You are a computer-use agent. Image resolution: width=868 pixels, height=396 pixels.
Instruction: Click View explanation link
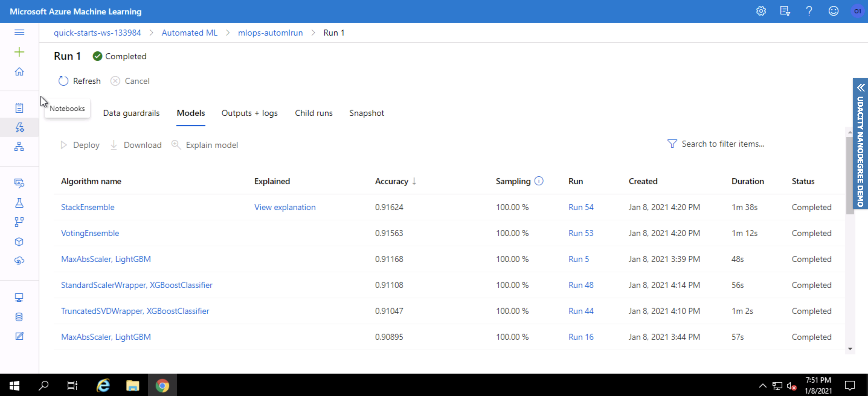click(x=285, y=207)
